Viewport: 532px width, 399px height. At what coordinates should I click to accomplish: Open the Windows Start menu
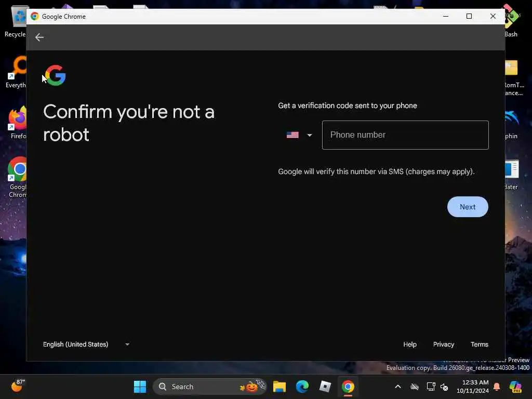click(140, 387)
